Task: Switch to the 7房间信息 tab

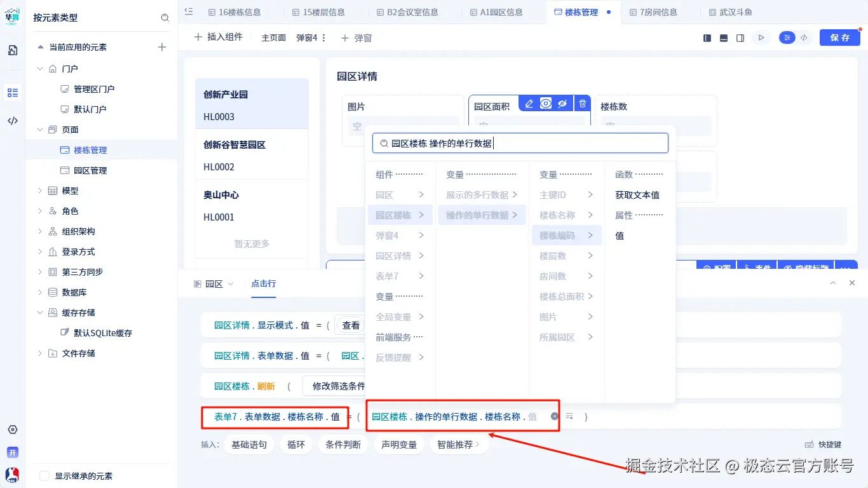Action: [653, 12]
